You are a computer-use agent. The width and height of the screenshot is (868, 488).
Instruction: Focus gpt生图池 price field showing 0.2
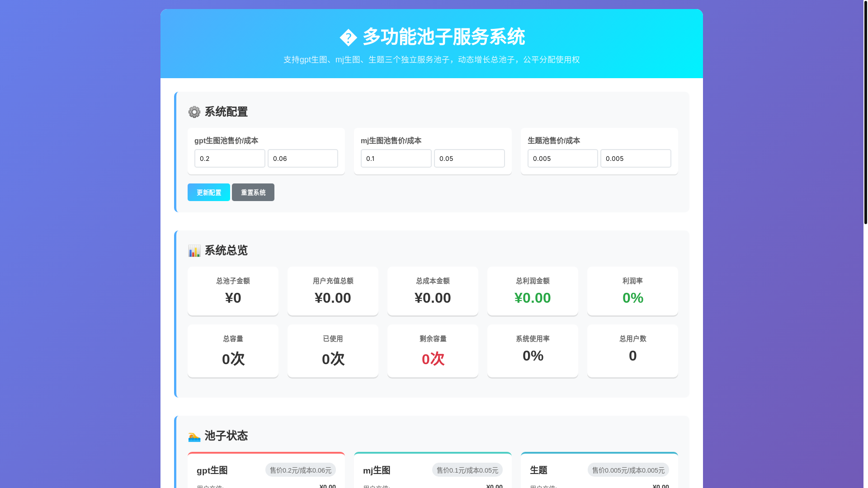coord(230,159)
